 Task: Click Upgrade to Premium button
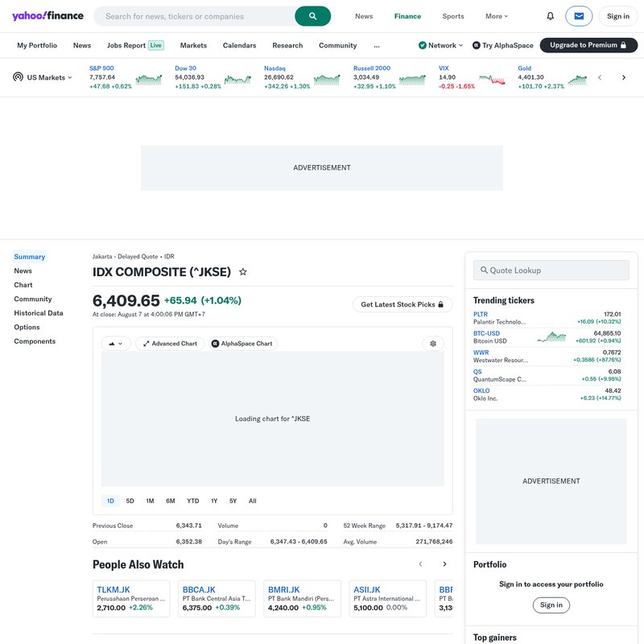pyautogui.click(x=588, y=45)
